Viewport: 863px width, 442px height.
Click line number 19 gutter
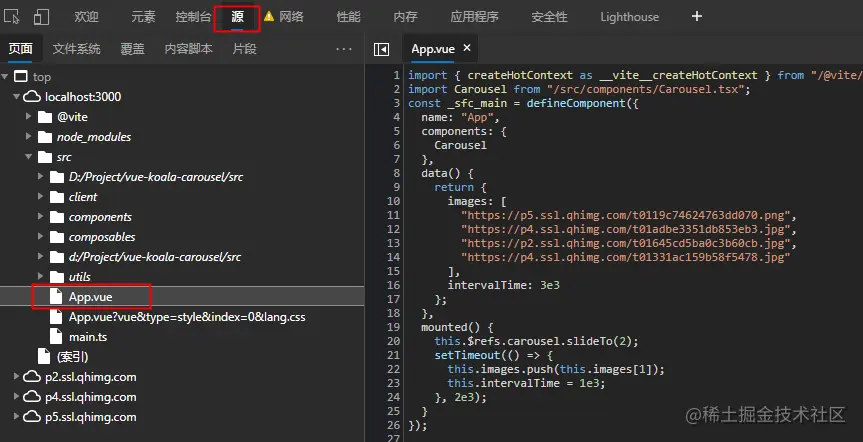point(394,327)
